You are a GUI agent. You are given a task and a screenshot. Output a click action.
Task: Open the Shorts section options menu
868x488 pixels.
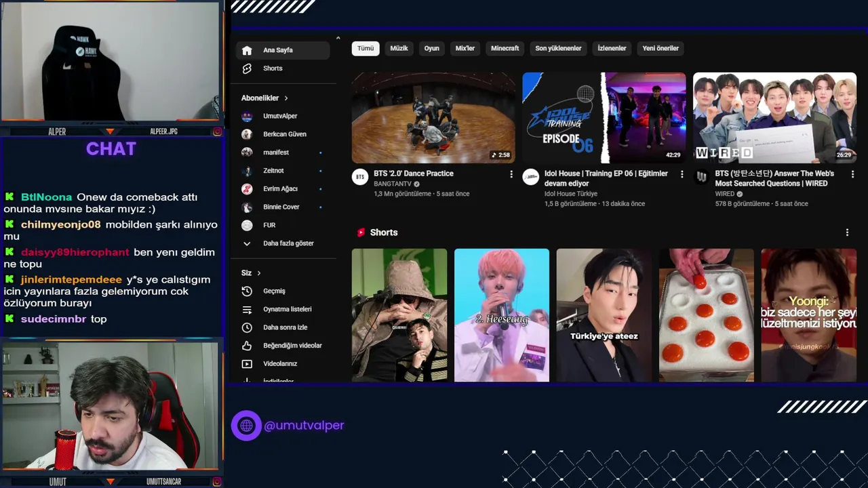point(847,232)
